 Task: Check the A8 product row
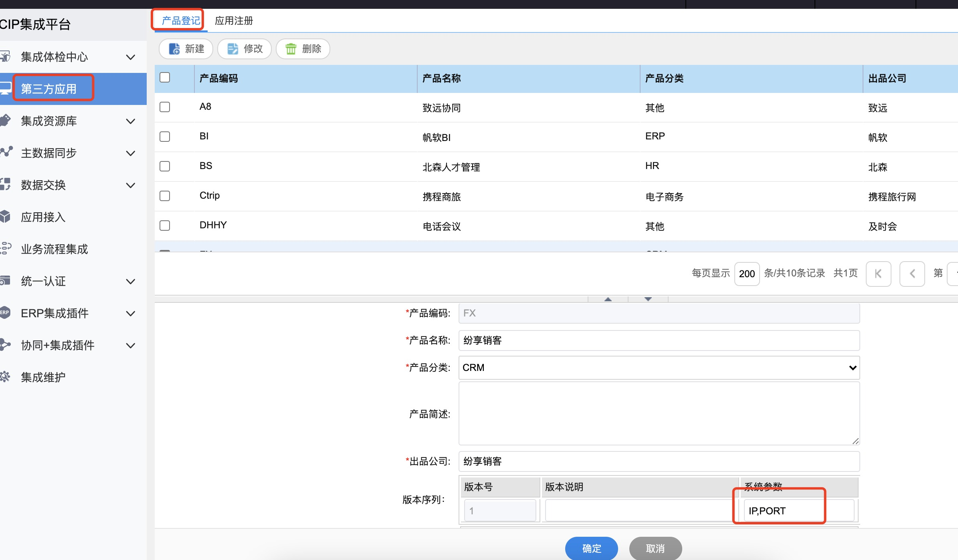coord(165,107)
